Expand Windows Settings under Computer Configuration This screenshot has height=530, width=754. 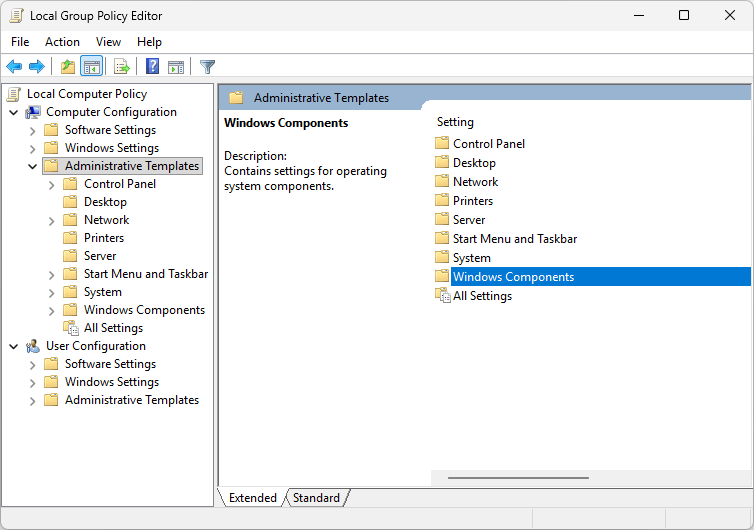tap(32, 149)
